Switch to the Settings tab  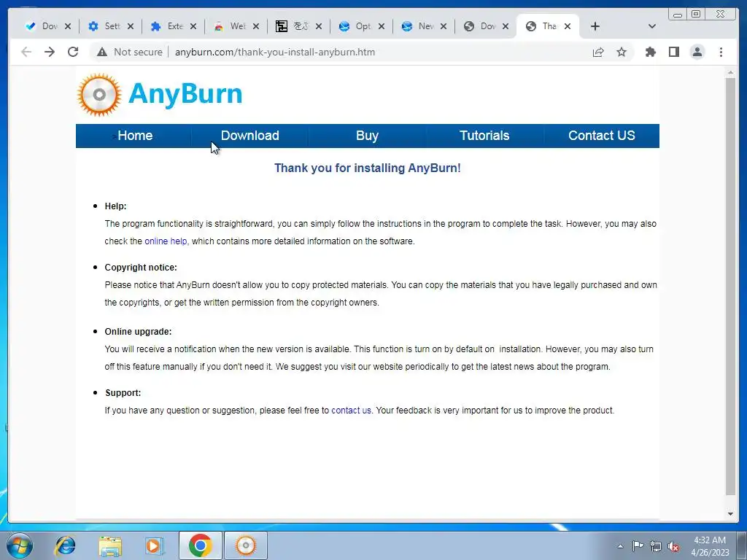106,26
